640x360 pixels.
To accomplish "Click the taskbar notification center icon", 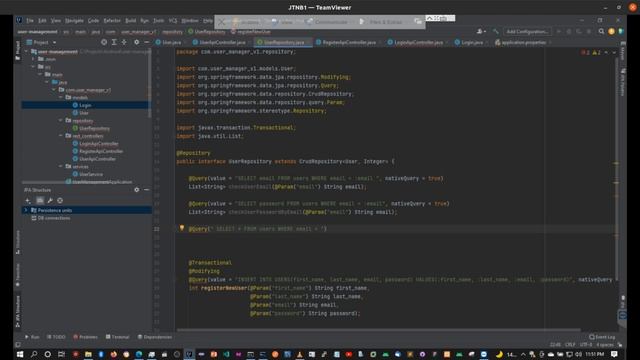I will point(614,354).
